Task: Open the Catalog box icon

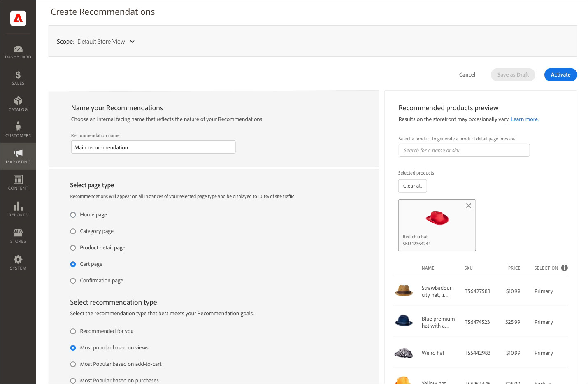Action: pos(18,101)
